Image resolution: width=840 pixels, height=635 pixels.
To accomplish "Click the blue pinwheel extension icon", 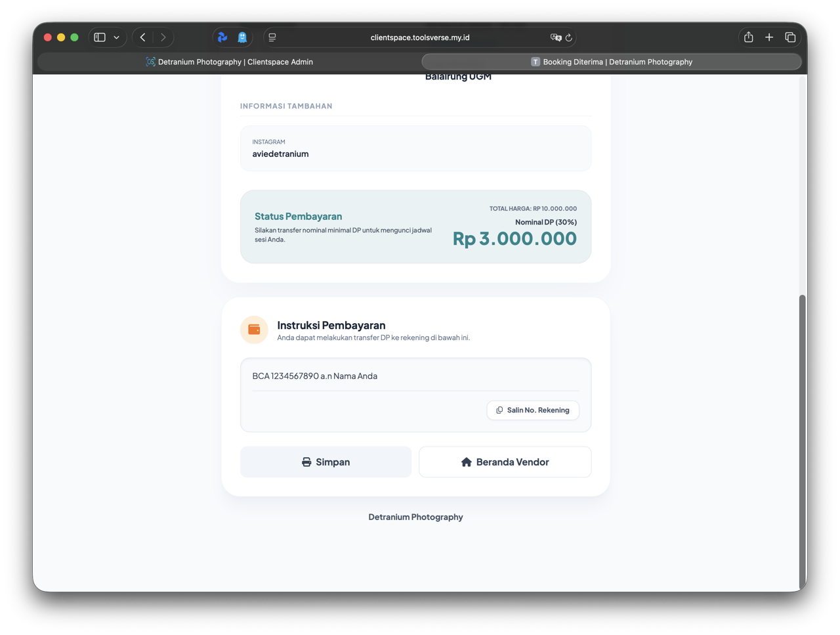I will [x=222, y=37].
